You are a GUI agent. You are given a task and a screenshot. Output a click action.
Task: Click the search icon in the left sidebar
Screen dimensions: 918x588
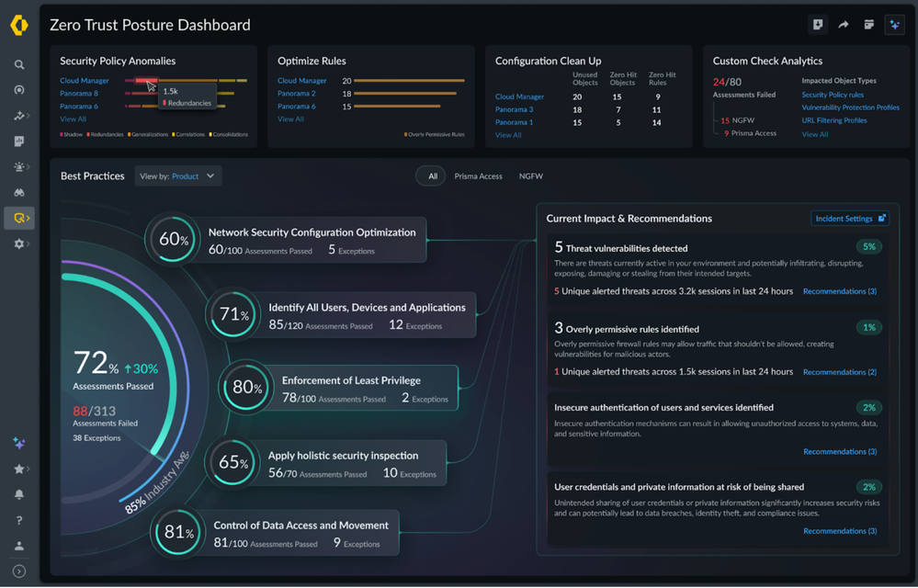pos(19,65)
